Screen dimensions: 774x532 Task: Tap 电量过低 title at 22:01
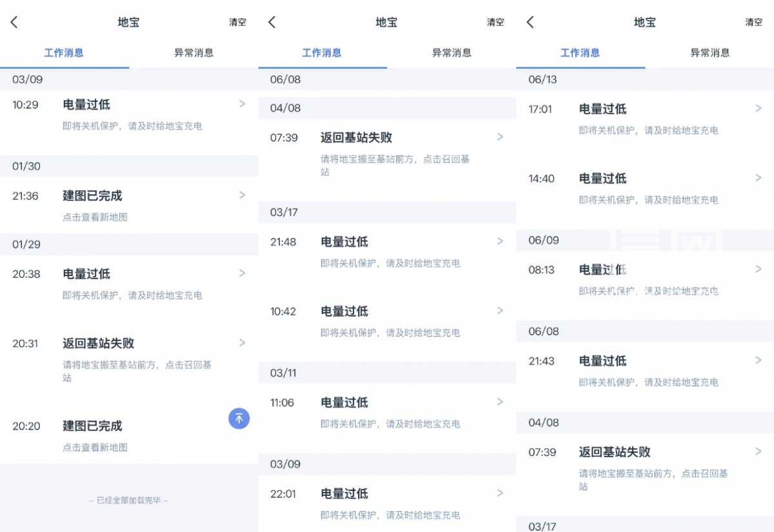click(344, 493)
